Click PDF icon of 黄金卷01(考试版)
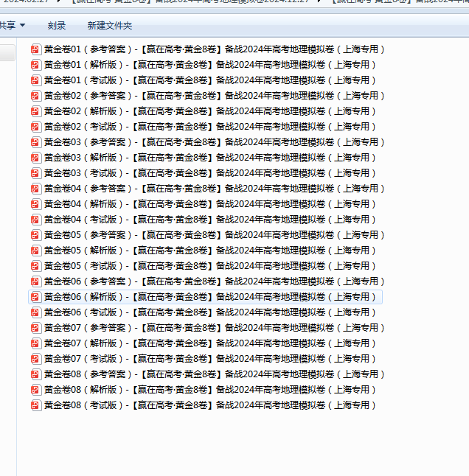 (36, 80)
